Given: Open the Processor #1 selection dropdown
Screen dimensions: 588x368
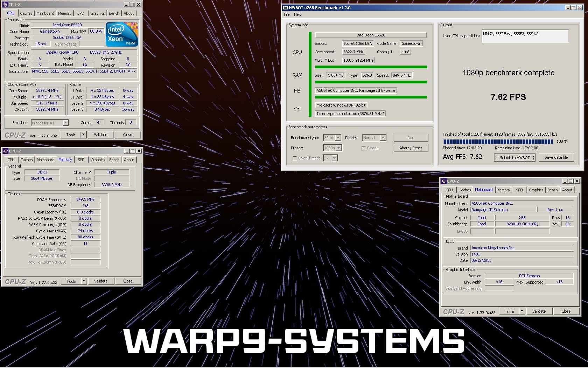Looking at the screenshot, I should (50, 123).
